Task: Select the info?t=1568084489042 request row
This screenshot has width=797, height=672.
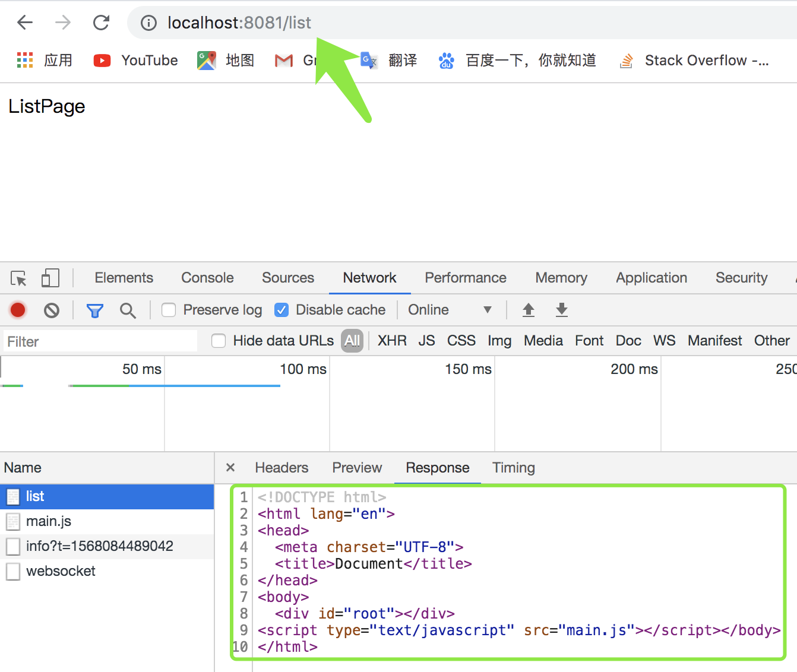Action: [x=107, y=546]
